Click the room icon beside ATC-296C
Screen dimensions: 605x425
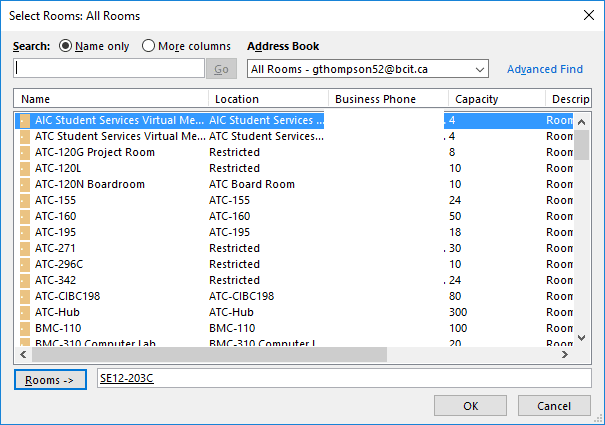(x=25, y=264)
